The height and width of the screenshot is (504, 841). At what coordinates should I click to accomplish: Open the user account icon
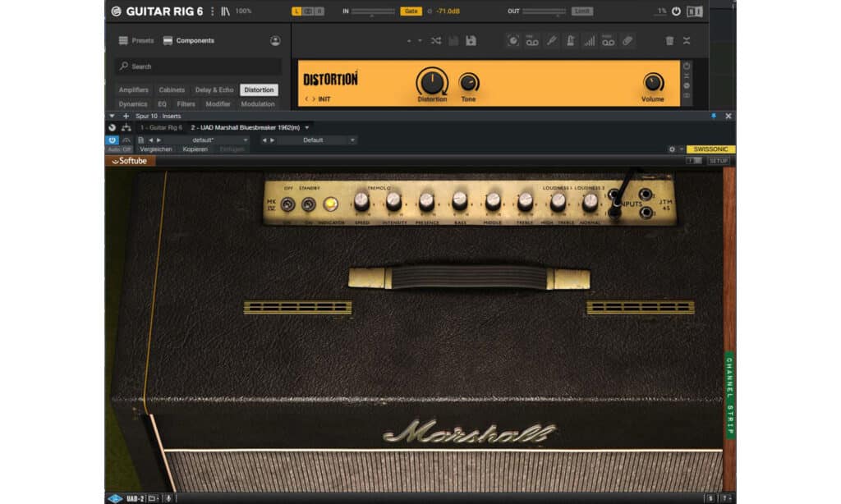275,41
